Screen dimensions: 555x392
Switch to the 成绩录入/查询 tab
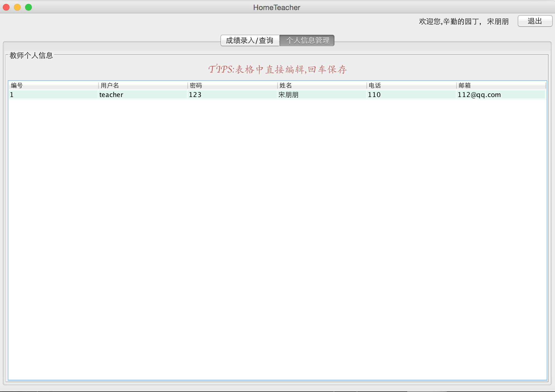tap(250, 40)
